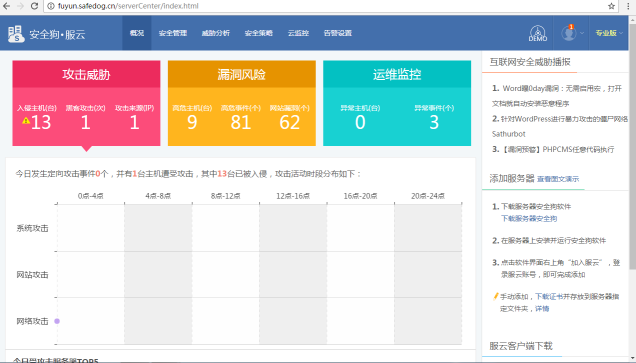Click the browser forward arrow

[x=20, y=6]
